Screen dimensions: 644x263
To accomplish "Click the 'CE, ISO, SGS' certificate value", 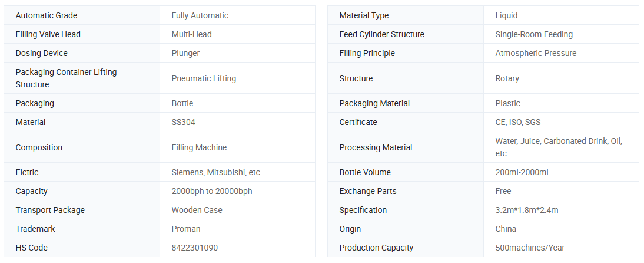I will 518,122.
